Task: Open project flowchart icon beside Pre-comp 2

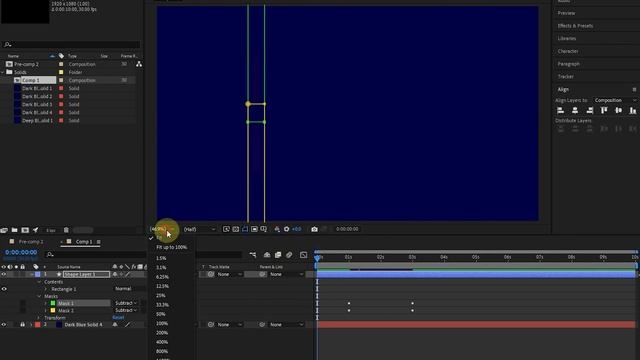Action: coord(139,64)
